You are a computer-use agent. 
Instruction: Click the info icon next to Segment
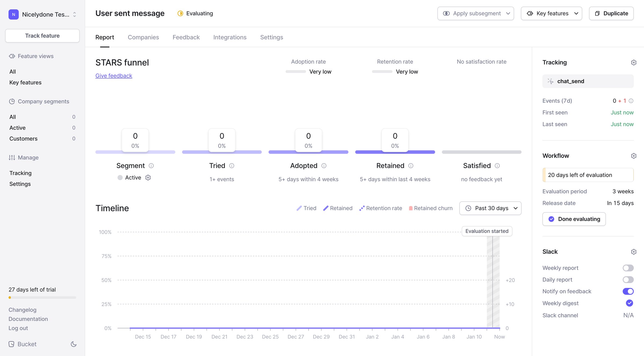[151, 166]
